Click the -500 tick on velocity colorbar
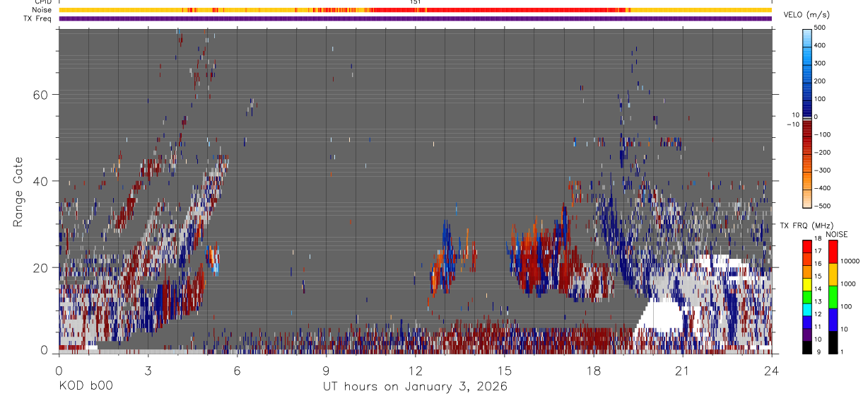The image size is (868, 401). [x=823, y=206]
